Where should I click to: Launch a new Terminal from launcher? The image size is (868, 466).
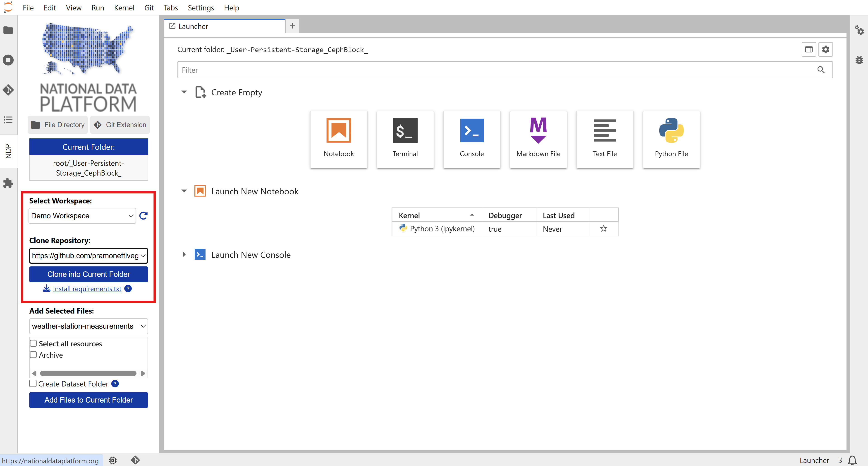click(405, 139)
